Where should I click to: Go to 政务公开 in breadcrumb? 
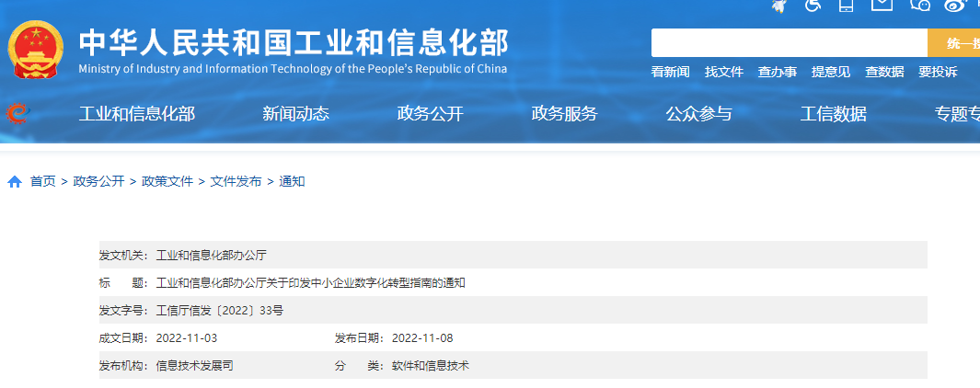coord(98,182)
